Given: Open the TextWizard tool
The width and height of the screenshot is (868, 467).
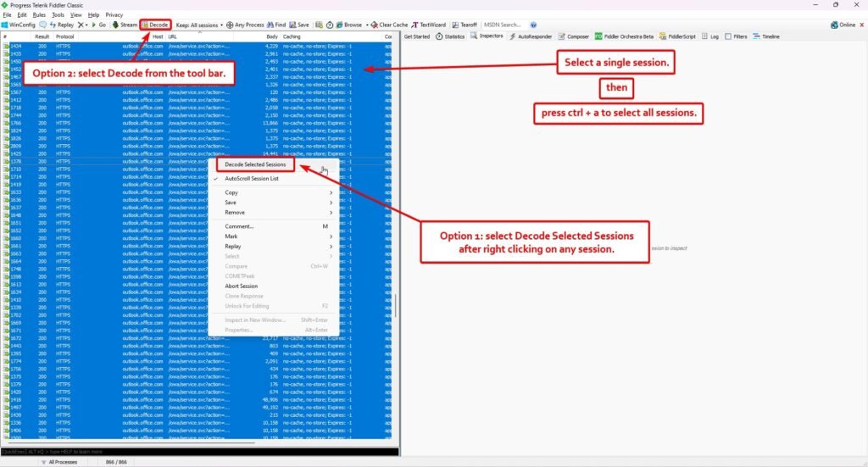Looking at the screenshot, I should click(x=428, y=25).
